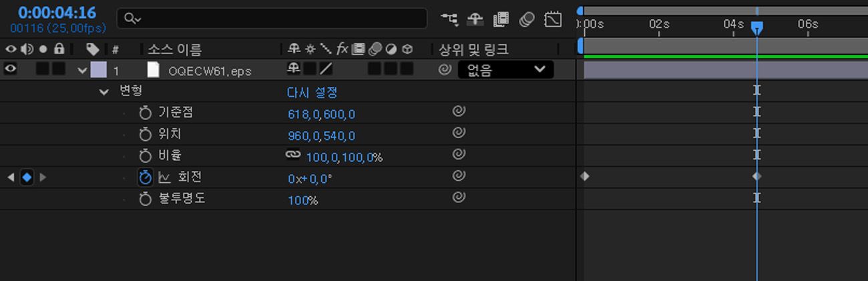Screen dimensions: 868x281
Task: Click the 위치 expression pick whip
Action: tap(458, 133)
